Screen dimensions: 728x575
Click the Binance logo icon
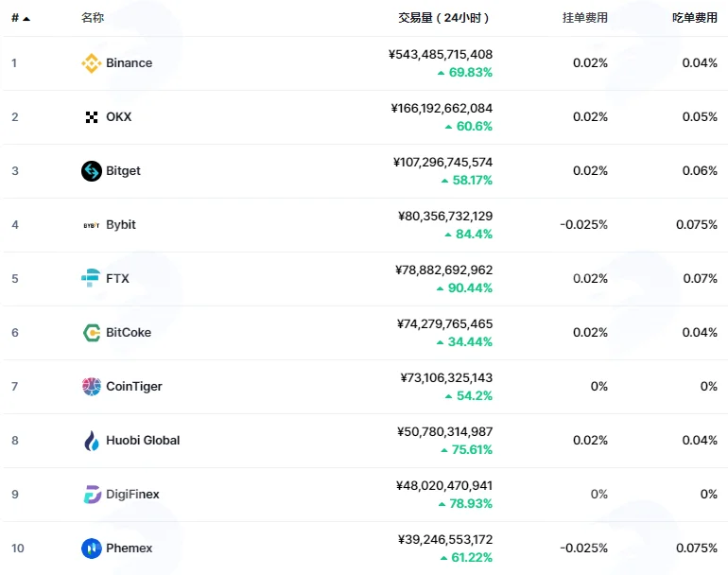92,63
